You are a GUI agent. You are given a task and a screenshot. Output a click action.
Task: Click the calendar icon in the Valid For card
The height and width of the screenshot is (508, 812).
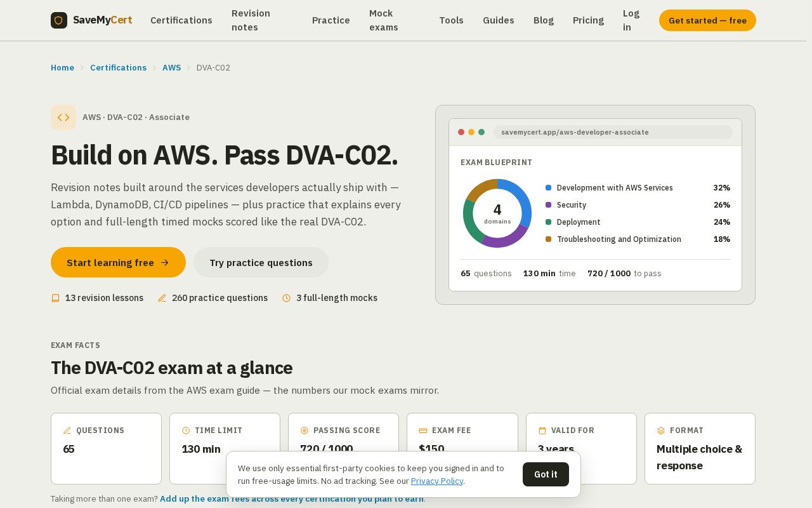click(542, 431)
